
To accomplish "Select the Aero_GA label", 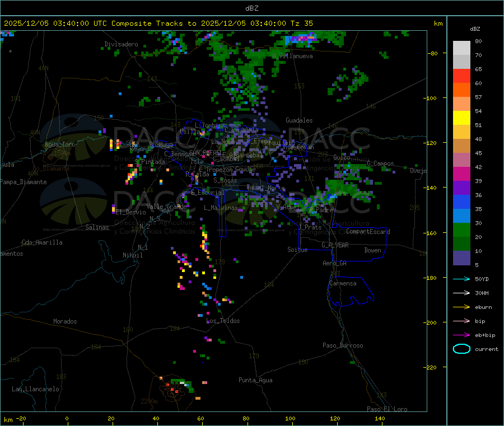I will (334, 263).
